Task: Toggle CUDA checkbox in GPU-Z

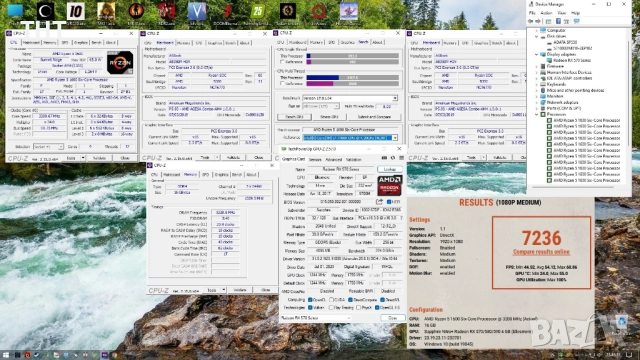Action: [x=331, y=300]
